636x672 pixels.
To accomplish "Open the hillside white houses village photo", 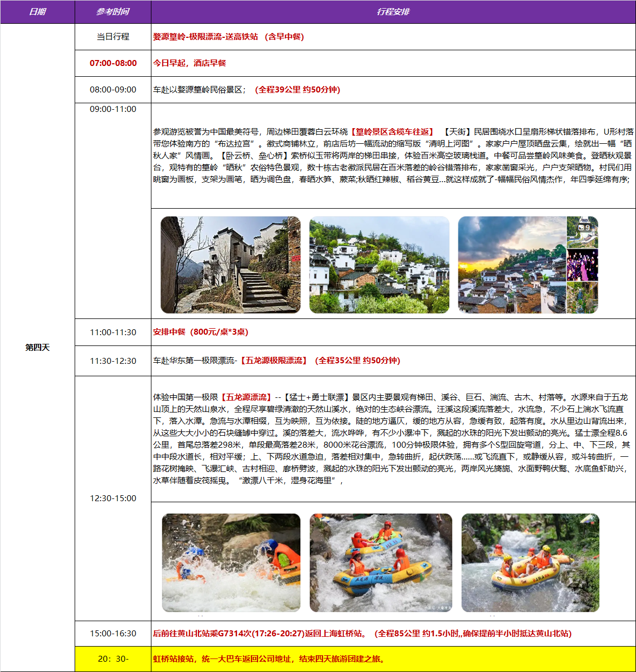I will 379,265.
